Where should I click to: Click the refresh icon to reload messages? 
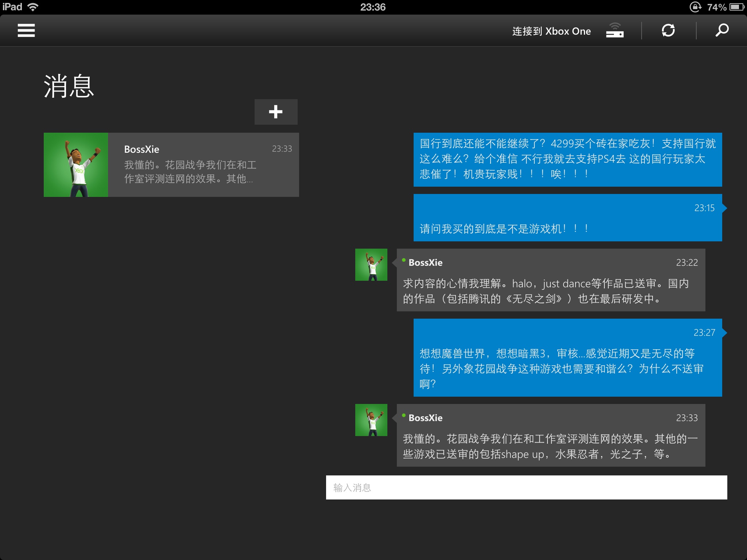[669, 31]
